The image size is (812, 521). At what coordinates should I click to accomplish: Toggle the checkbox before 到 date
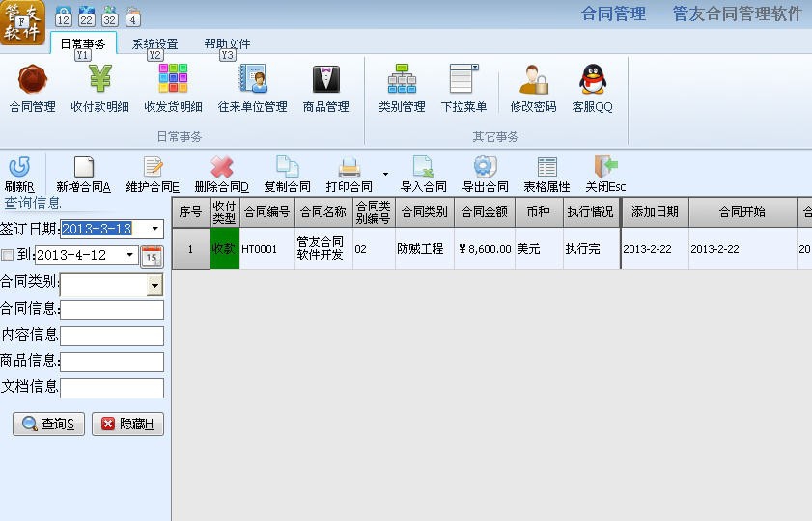coord(8,255)
